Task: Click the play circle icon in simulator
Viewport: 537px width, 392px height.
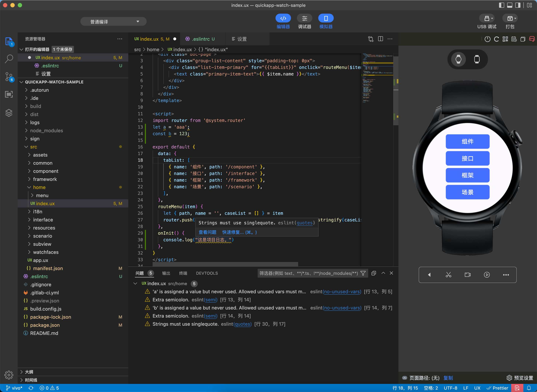Action: point(487,275)
